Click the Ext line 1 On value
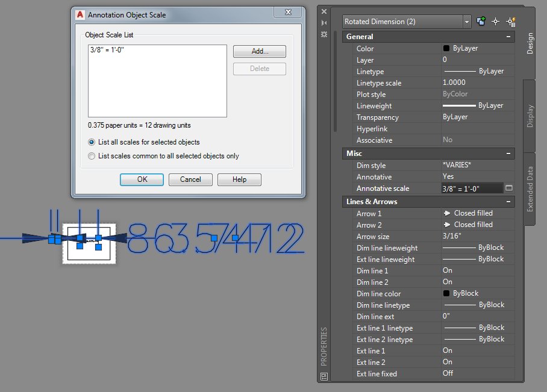Viewport: 547px width, 392px height. 478,350
